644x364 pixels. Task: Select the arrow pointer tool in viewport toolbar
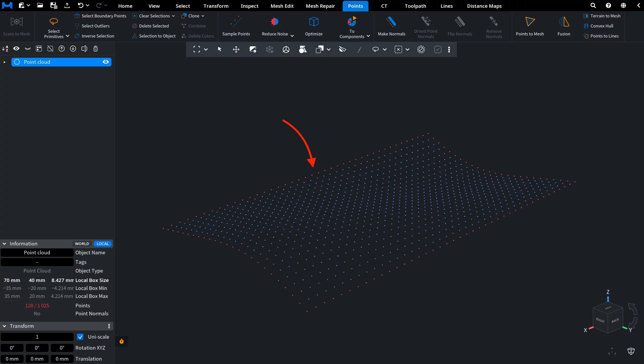coord(219,49)
